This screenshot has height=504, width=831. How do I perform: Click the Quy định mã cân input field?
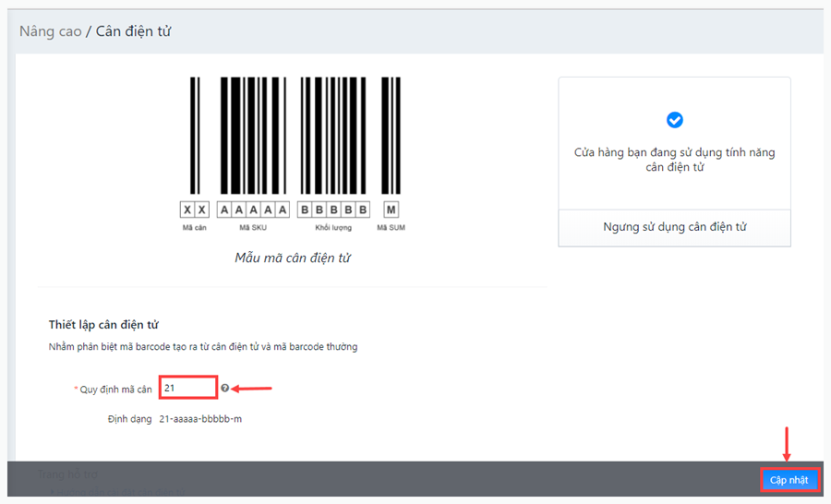[188, 388]
